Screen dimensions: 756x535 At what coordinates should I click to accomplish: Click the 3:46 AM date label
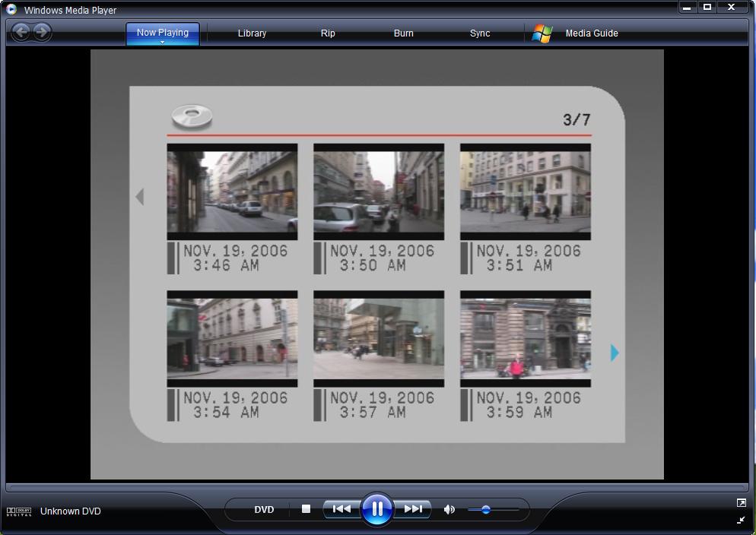click(235, 258)
